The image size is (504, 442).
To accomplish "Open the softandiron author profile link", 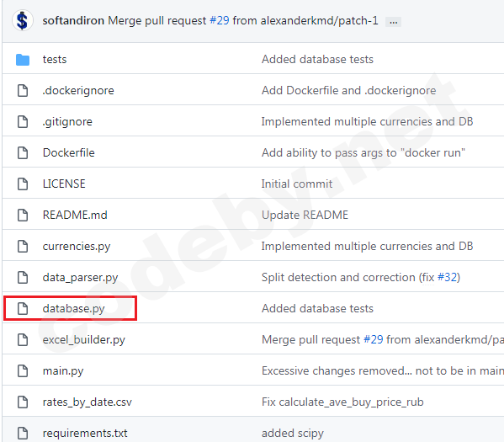I will point(73,20).
